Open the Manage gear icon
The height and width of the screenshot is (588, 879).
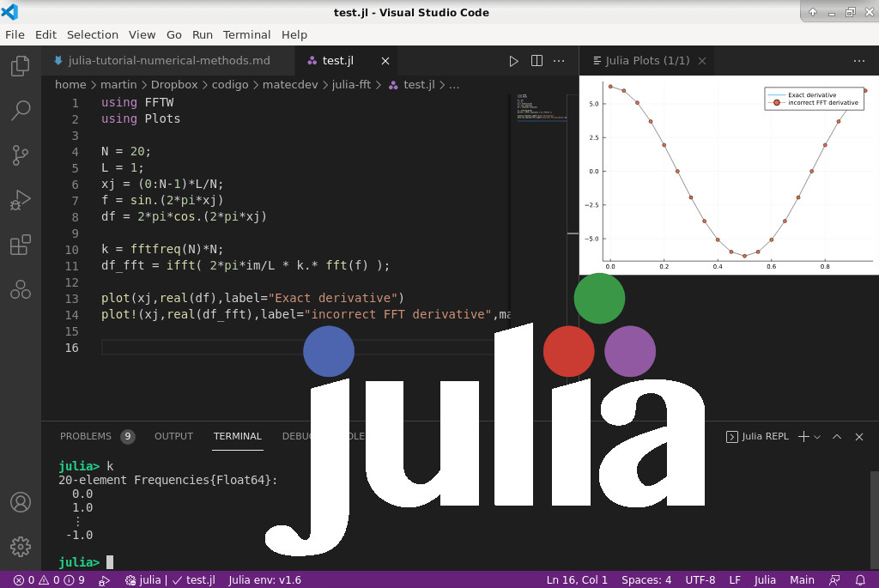[x=21, y=546]
